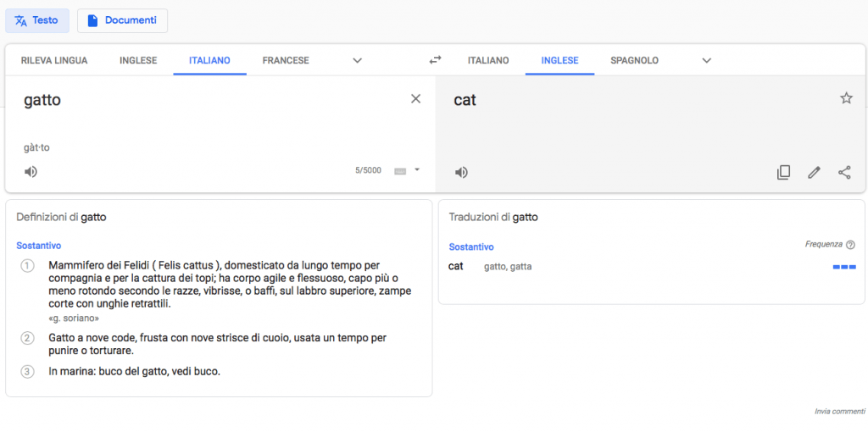
Task: Click definition number 3 circle
Action: 27,372
